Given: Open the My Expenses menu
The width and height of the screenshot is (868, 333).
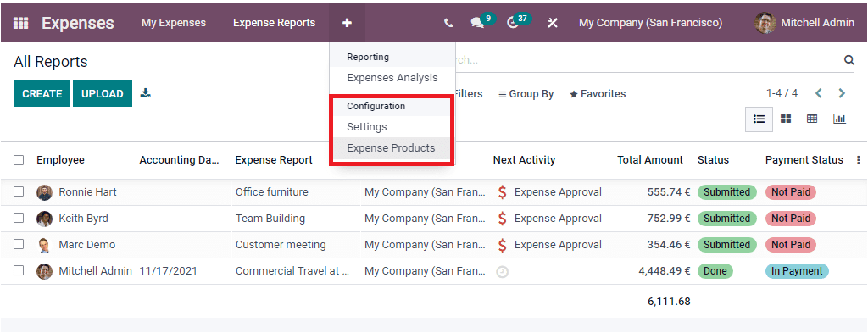Looking at the screenshot, I should (174, 23).
